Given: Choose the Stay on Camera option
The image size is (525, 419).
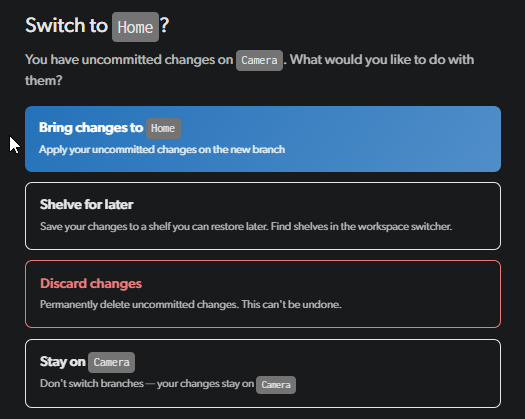Looking at the screenshot, I should [263, 373].
